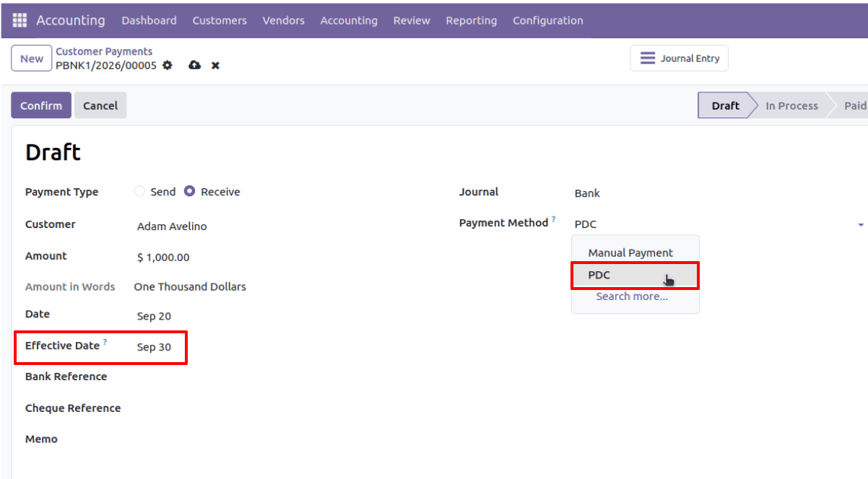Viewport: 868px width, 479px height.
Task: Click the Draft status stage
Action: click(725, 105)
